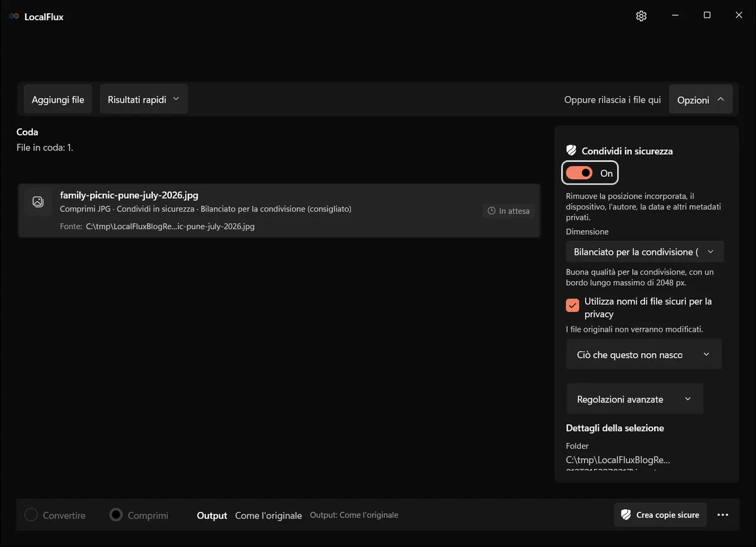
Task: Select the Comprimi radio button
Action: tap(116, 515)
